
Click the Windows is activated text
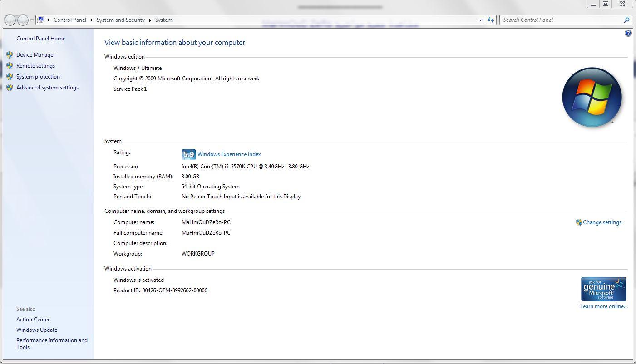138,280
